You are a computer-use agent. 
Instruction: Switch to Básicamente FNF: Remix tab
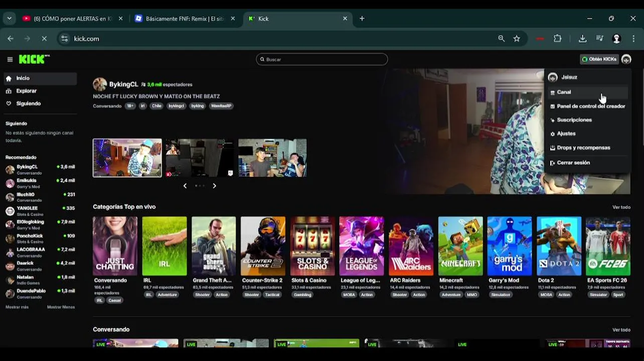[185, 19]
